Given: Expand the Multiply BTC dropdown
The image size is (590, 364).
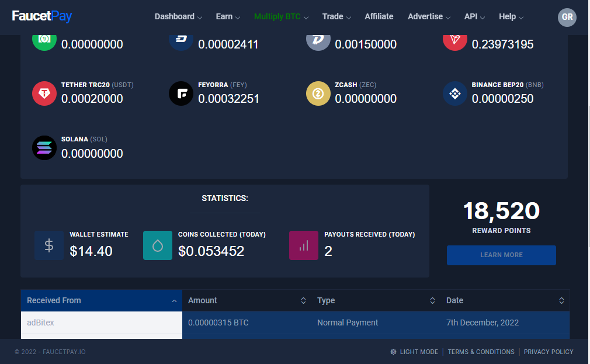Looking at the screenshot, I should tap(281, 17).
